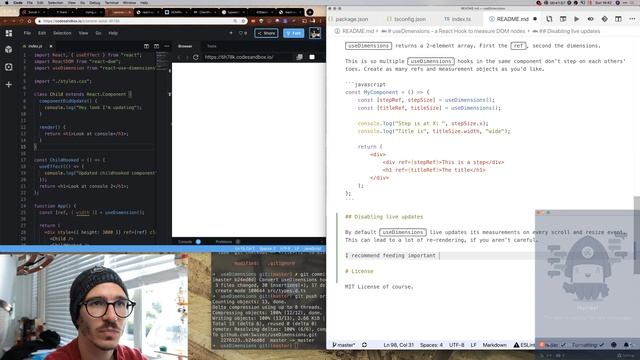Click the open changes icon in VS Code toolbar

coord(549,19)
